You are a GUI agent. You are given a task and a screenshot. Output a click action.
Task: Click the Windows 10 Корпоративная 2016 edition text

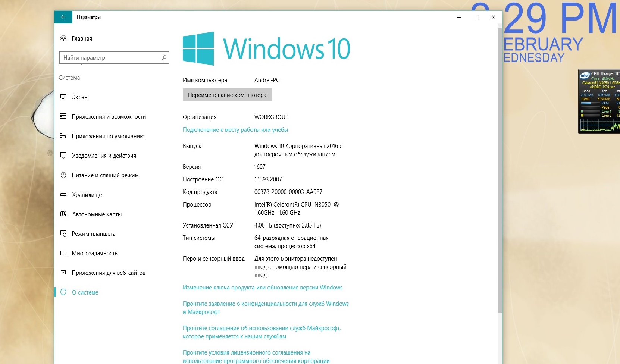tap(298, 150)
